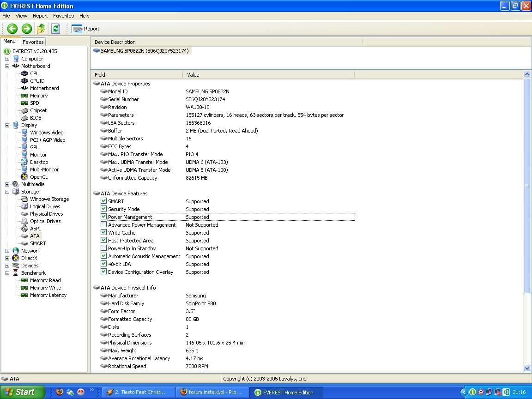Image resolution: width=532 pixels, height=399 pixels.
Task: Switch to the Favorites tab
Action: [x=33, y=42]
